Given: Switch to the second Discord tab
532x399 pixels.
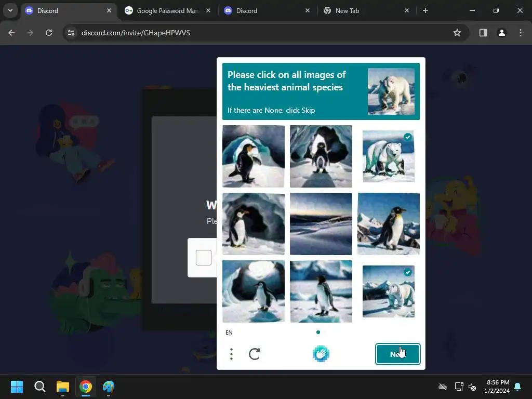Looking at the screenshot, I should (x=267, y=11).
